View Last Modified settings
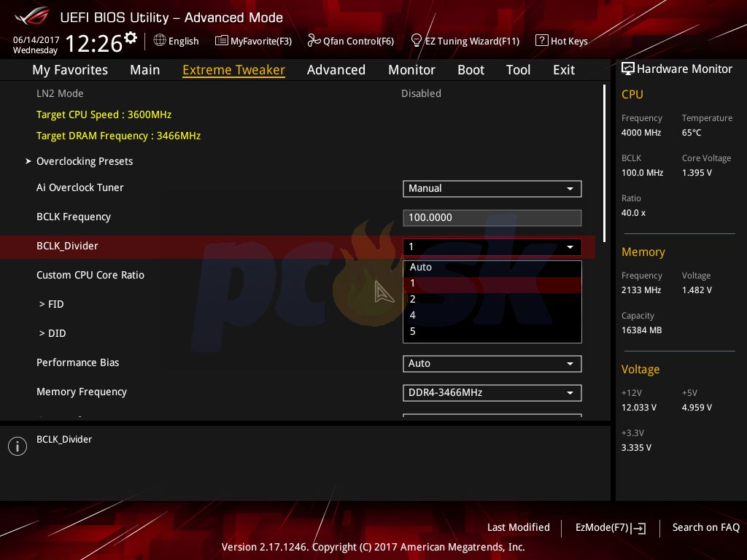This screenshot has height=560, width=747. click(519, 527)
